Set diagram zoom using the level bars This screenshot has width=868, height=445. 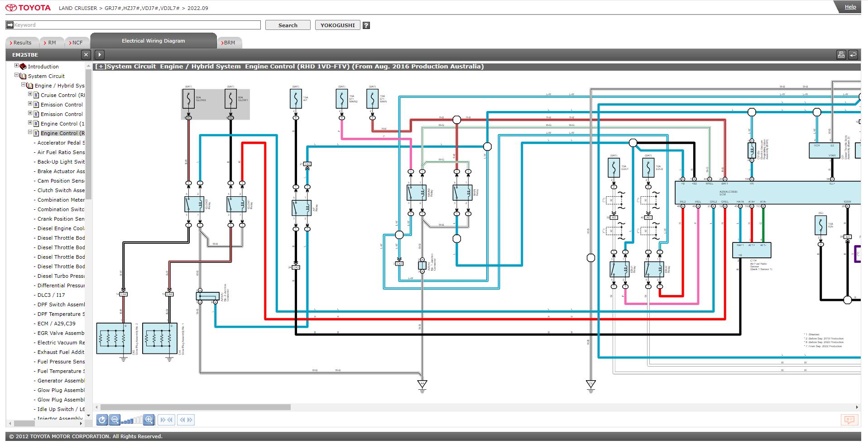coord(132,420)
